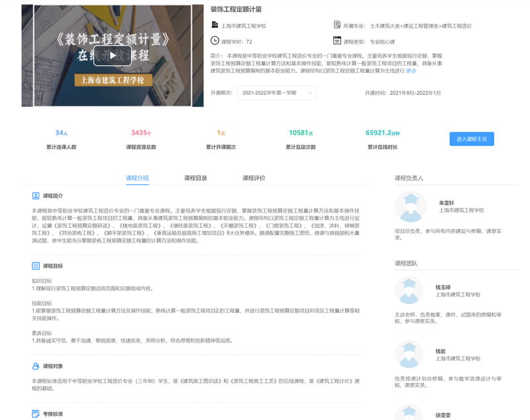Click the 课程简介 section icon
This screenshot has width=530, height=420.
(36, 195)
